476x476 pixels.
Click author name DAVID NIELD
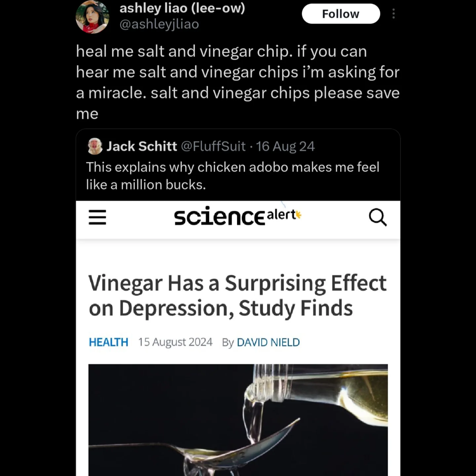[268, 342]
